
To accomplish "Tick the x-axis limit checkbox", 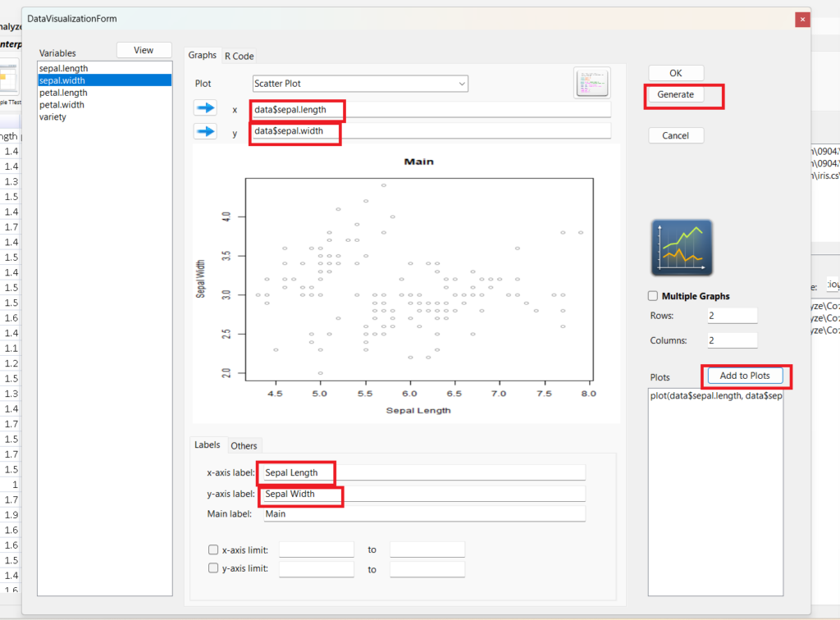I will [x=214, y=549].
